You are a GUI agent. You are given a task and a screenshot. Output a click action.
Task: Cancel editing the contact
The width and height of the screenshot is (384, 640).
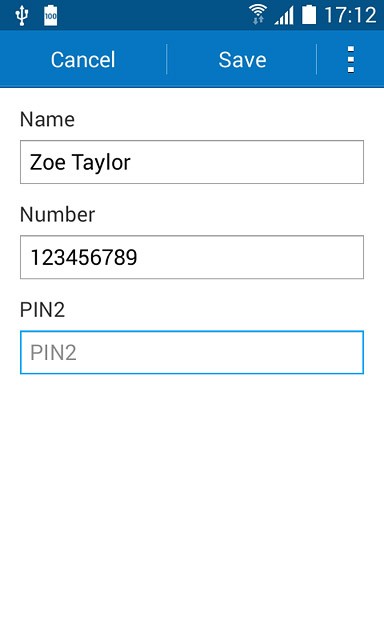(x=83, y=60)
